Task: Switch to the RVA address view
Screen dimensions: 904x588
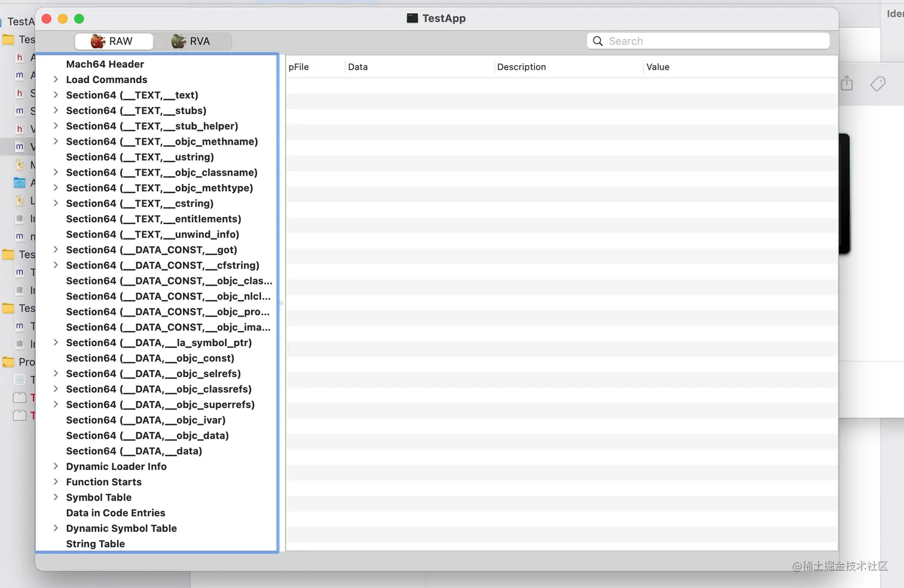Action: (192, 41)
